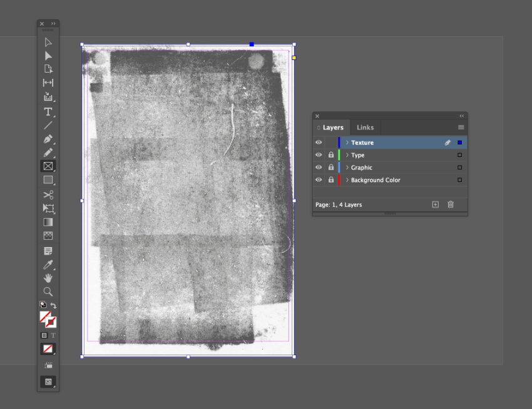This screenshot has height=409, width=532.
Task: Select the Content Collector tool
Action: pyautogui.click(x=48, y=97)
